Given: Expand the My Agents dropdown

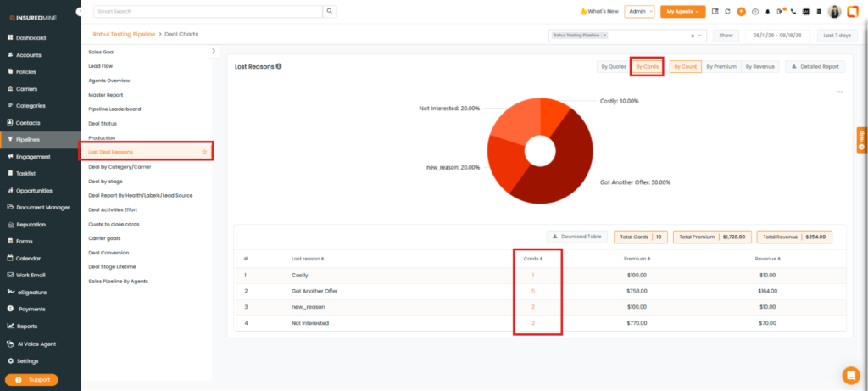Looking at the screenshot, I should 682,12.
